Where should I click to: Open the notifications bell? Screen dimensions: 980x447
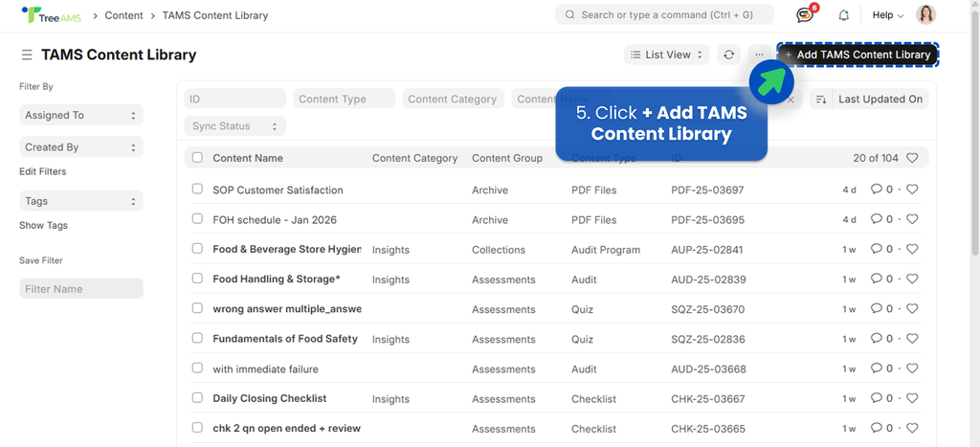[844, 15]
